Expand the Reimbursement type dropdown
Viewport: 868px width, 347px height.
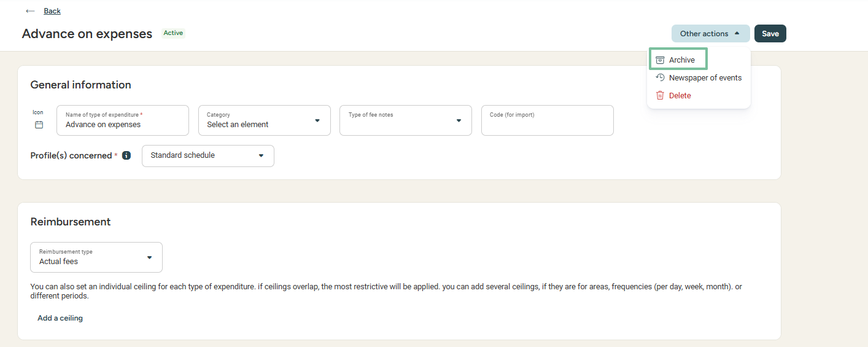click(96, 257)
